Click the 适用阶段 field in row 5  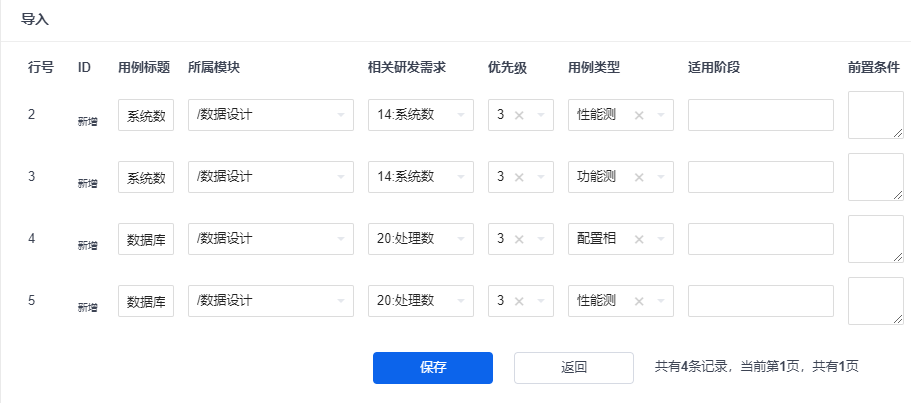point(760,301)
